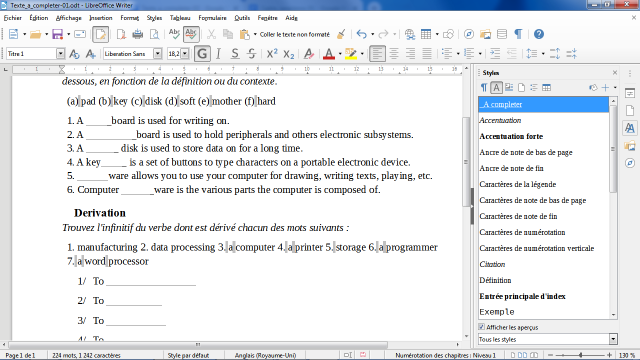Save the document using the floppy icon
The height and width of the screenshot is (360, 640).
pyautogui.click(x=58, y=34)
